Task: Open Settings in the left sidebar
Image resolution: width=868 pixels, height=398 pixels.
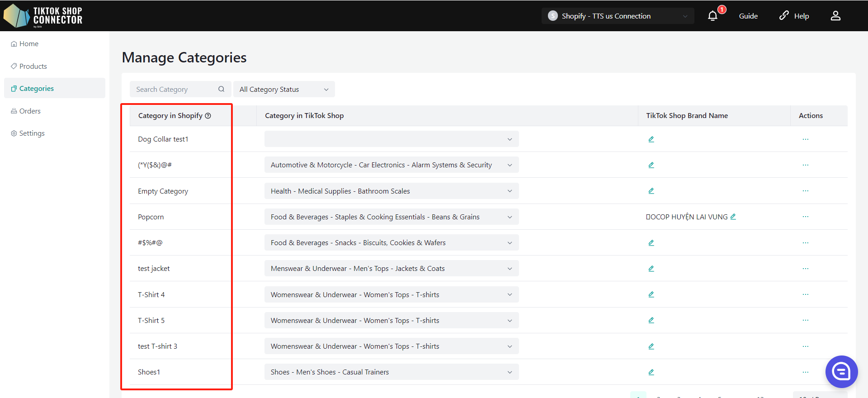Action: [32, 133]
